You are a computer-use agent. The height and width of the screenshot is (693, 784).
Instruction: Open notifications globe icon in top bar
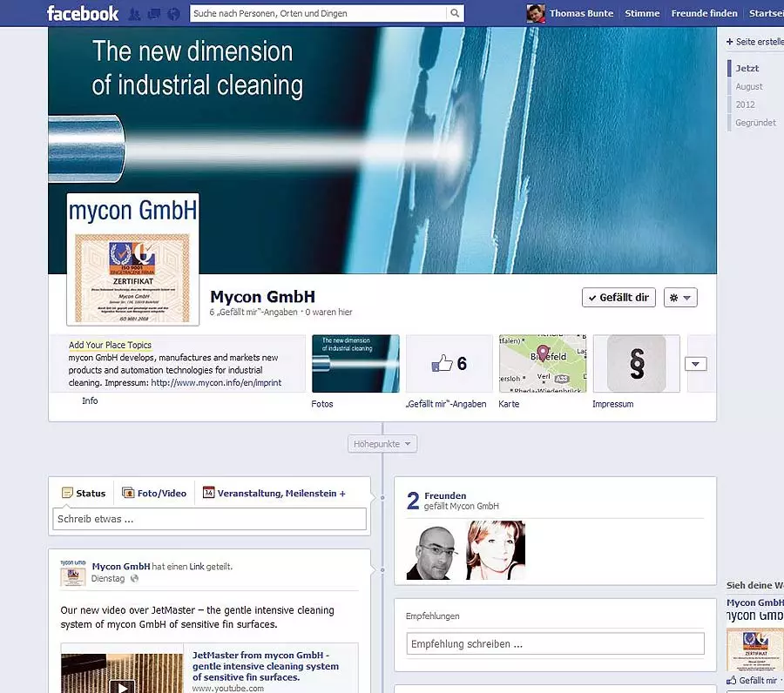point(173,14)
